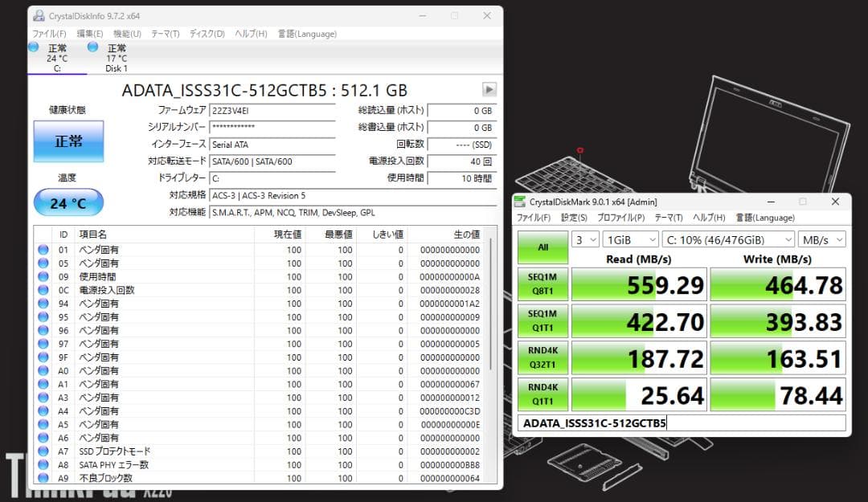The width and height of the screenshot is (868, 502).
Task: Click the comment field with ADATA_ISSS31C-512GCTB5
Action: (682, 422)
